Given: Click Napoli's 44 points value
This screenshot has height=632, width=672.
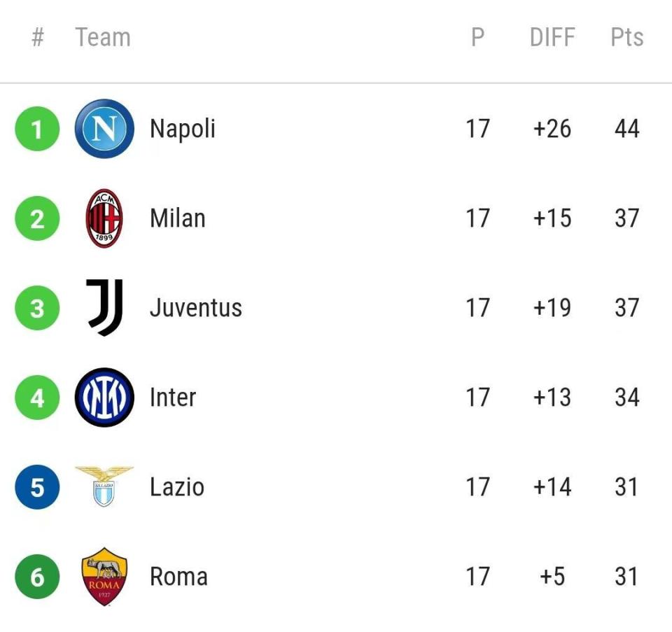Looking at the screenshot, I should click(627, 129).
